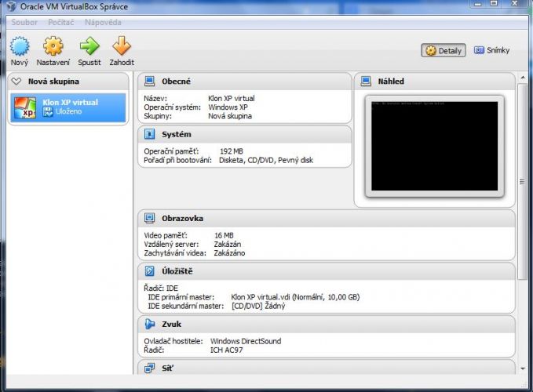This screenshot has height=392, width=533.
Task: Open the Soubor menu
Action: (x=24, y=23)
